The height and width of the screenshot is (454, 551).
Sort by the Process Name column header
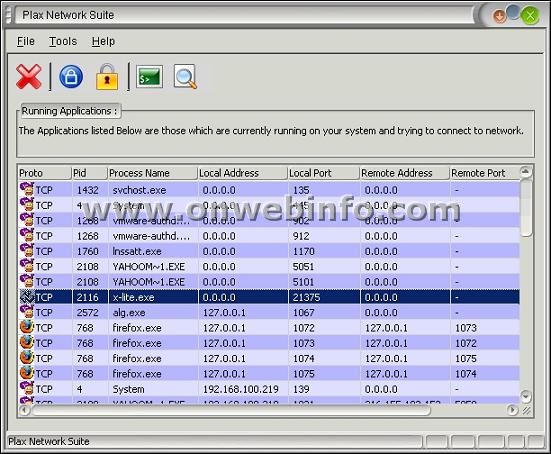click(153, 173)
